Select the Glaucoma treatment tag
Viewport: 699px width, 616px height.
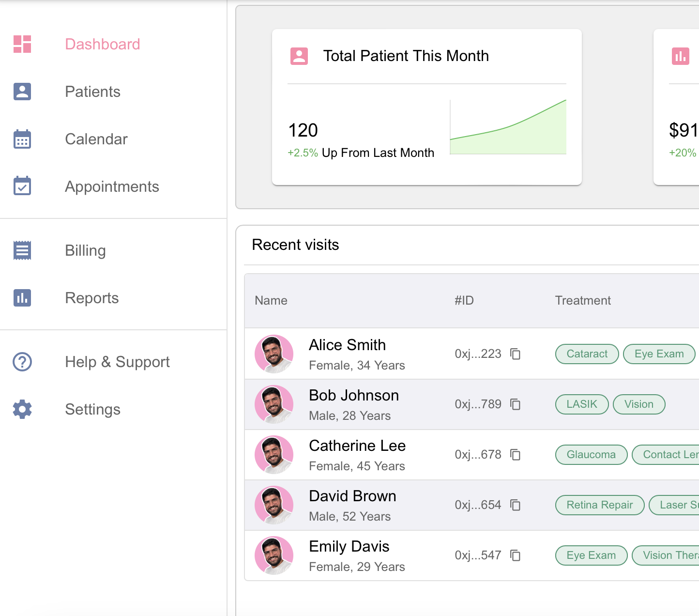[591, 455]
